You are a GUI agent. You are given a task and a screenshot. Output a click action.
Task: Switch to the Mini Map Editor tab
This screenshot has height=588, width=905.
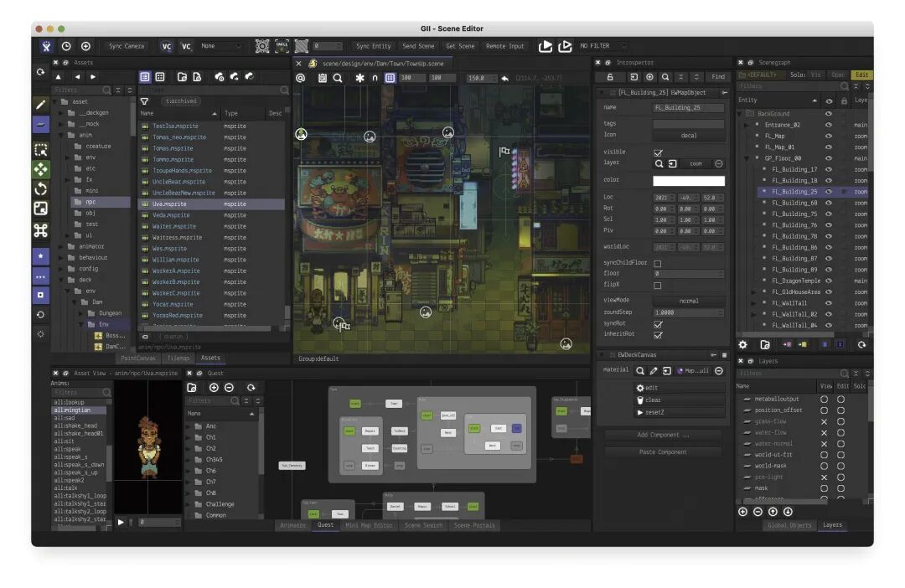(x=369, y=525)
